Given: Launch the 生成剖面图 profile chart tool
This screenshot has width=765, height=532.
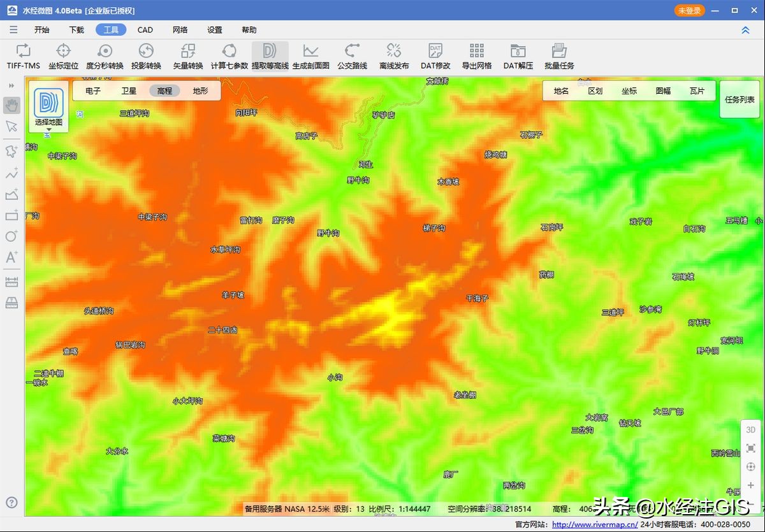Looking at the screenshot, I should 310,56.
